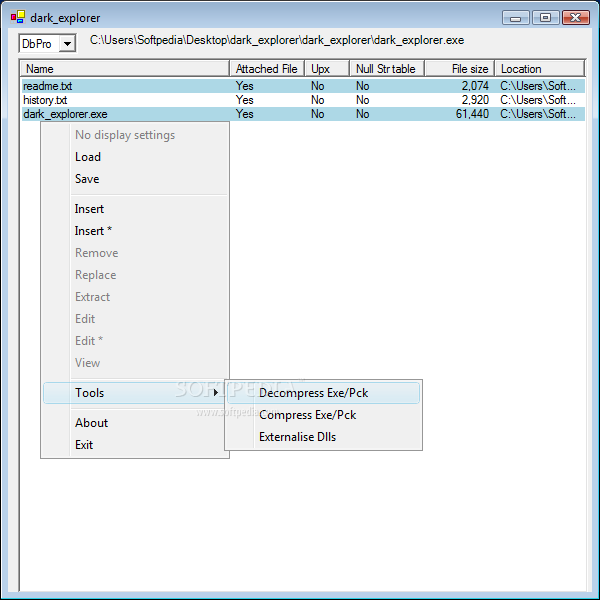Click the file size value 2,920
Viewport: 600px width, 600px height.
(x=475, y=100)
